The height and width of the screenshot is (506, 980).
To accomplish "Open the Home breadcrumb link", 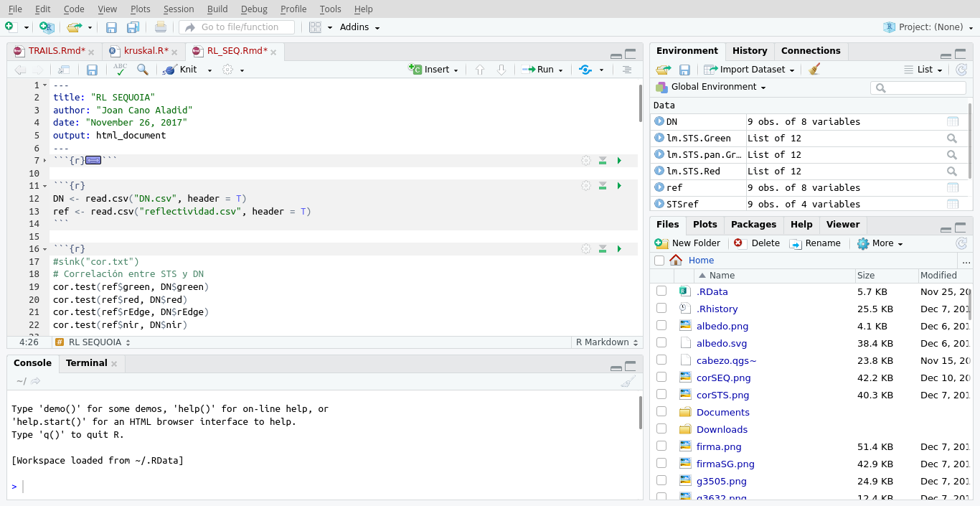I will coord(701,261).
